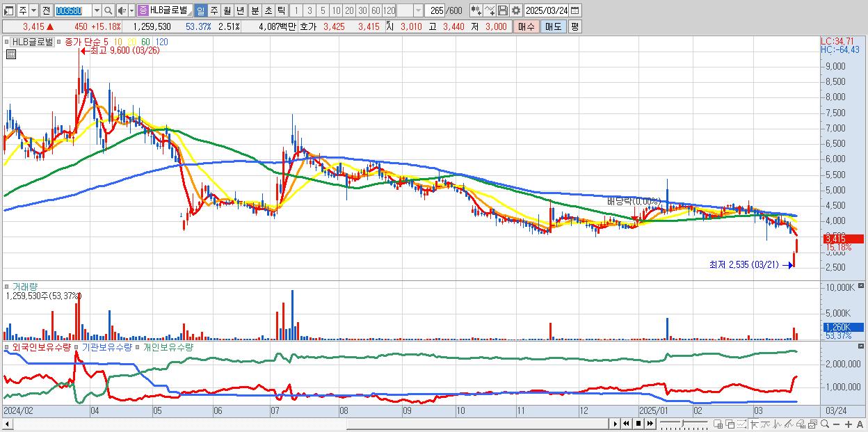Choose the 5 interval button

(x=323, y=11)
